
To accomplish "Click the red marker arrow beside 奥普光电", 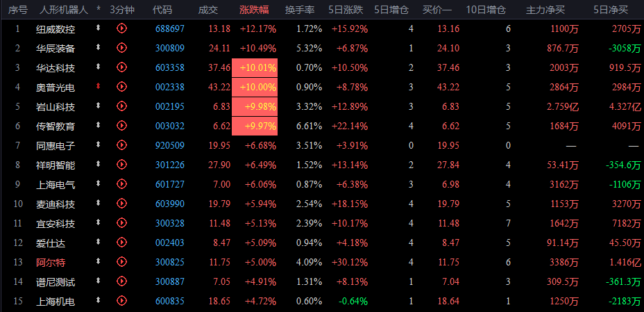I will coord(98,86).
